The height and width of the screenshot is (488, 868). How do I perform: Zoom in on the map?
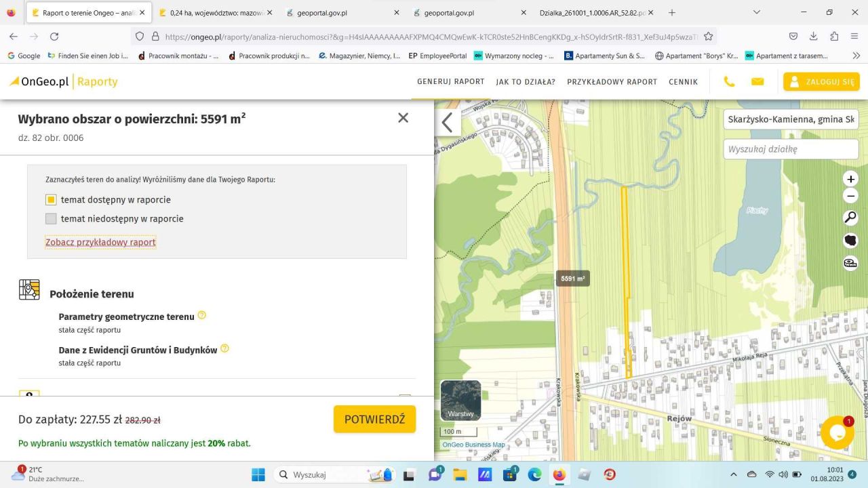coord(850,179)
